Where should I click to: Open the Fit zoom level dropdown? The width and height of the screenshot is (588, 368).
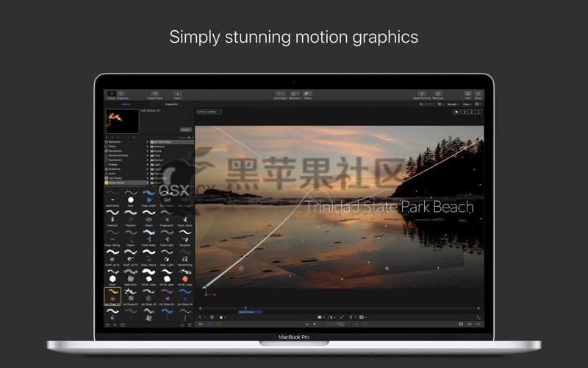(427, 105)
